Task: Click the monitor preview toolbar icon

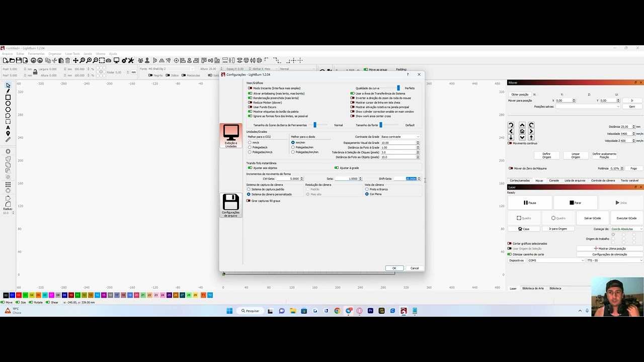Action: coord(116,60)
